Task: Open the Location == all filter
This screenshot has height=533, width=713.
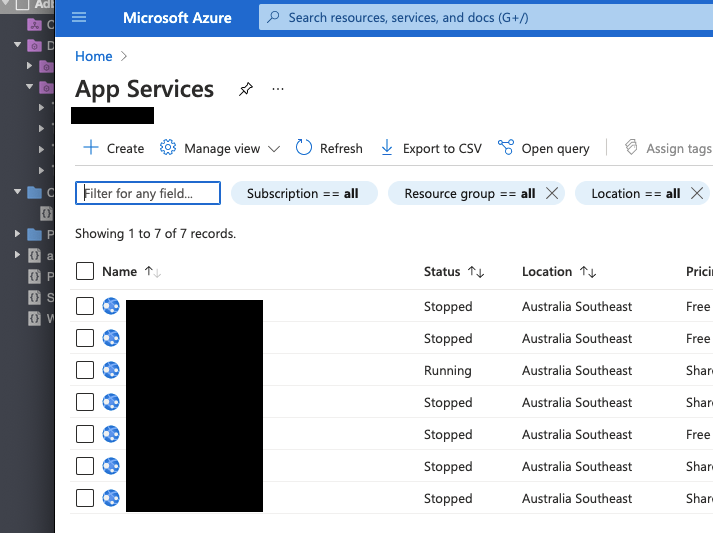Action: pyautogui.click(x=635, y=193)
